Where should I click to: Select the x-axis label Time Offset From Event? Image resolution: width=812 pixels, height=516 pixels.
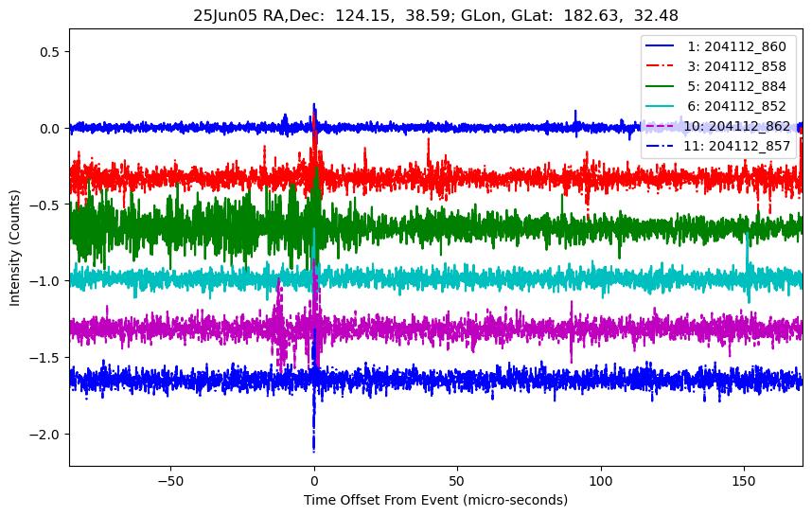(435, 499)
